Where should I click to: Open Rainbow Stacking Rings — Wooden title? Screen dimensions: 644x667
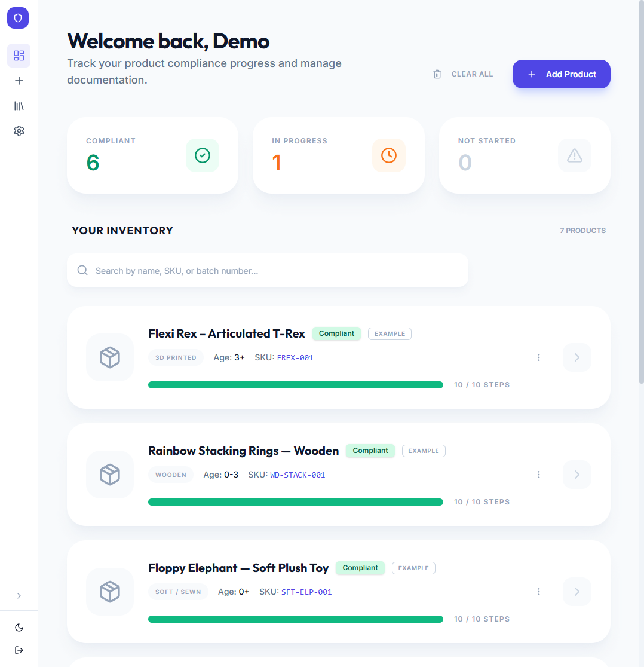[x=244, y=451]
